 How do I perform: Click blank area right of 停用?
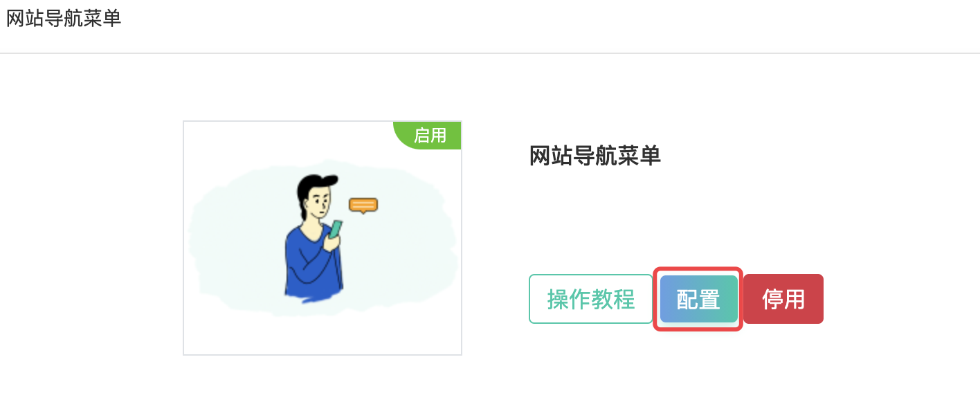click(900, 299)
